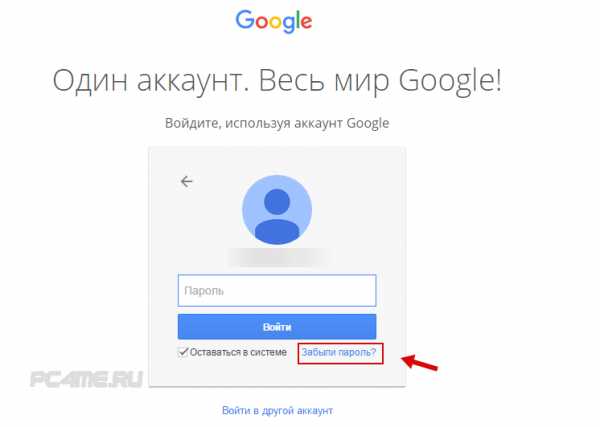Click the blue Войти button
Image resolution: width=600 pixels, height=427 pixels.
click(x=277, y=327)
